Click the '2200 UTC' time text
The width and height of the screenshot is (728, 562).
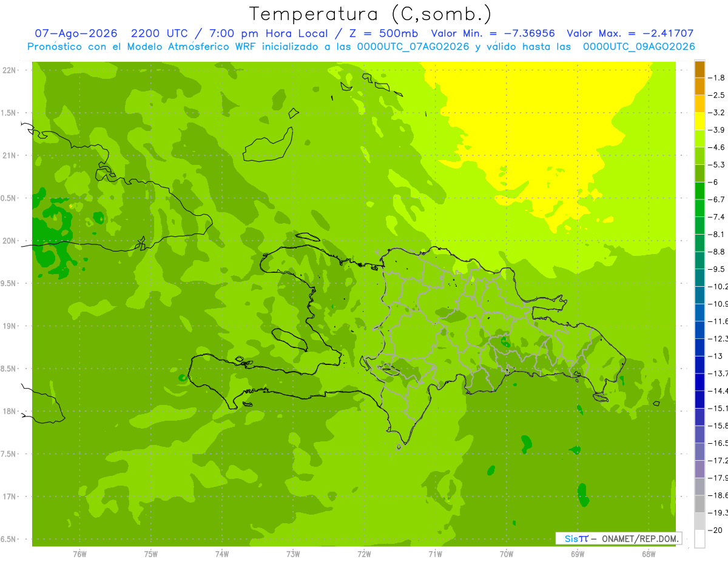[160, 33]
